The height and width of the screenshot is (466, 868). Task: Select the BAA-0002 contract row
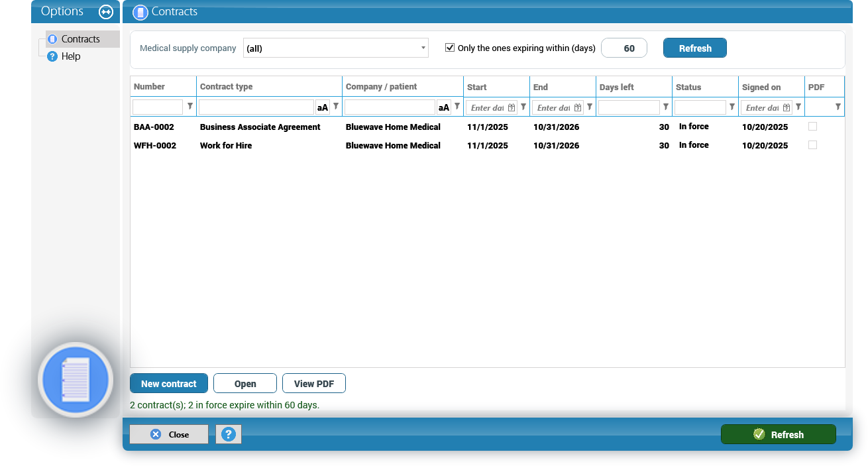[x=487, y=127]
